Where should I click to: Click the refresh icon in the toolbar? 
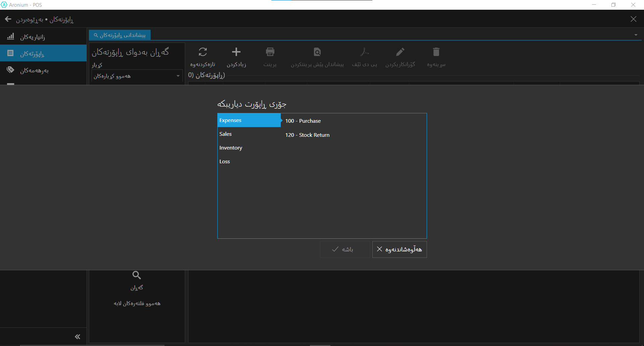click(x=203, y=52)
